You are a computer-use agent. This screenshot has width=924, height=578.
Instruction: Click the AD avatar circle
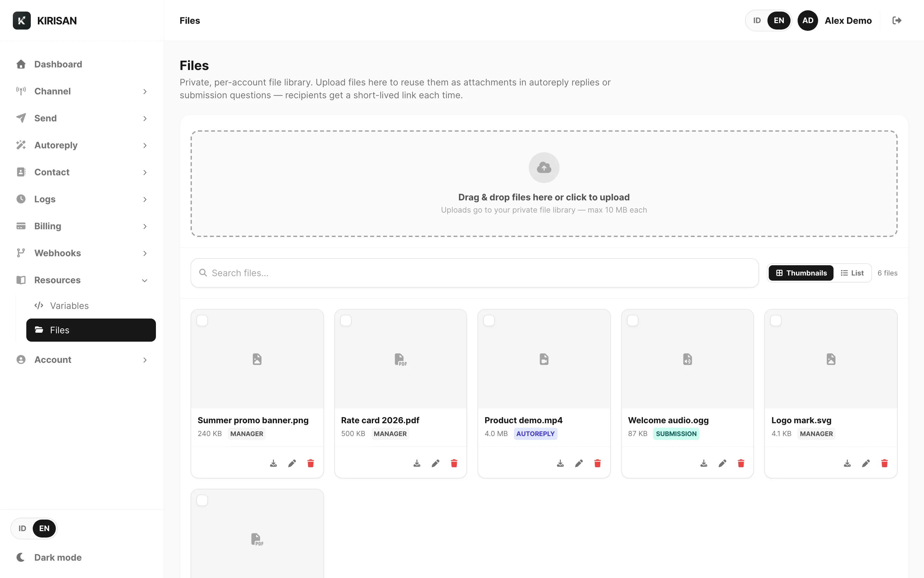pos(808,21)
